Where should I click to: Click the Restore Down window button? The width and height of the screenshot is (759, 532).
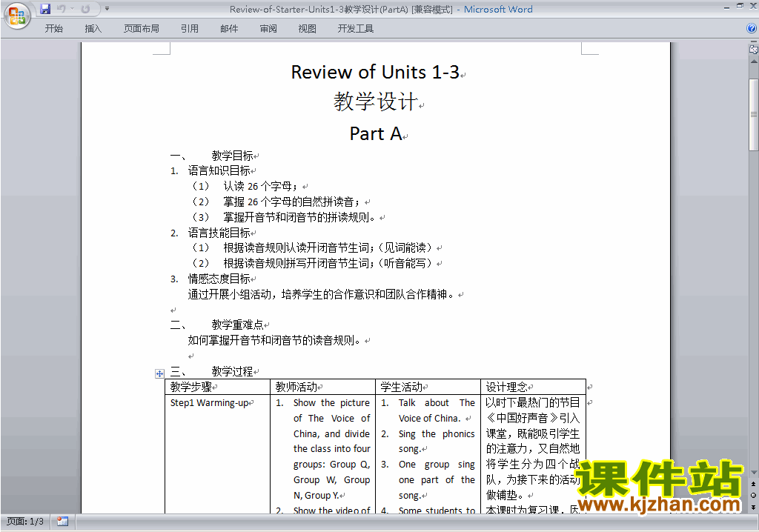coord(740,6)
